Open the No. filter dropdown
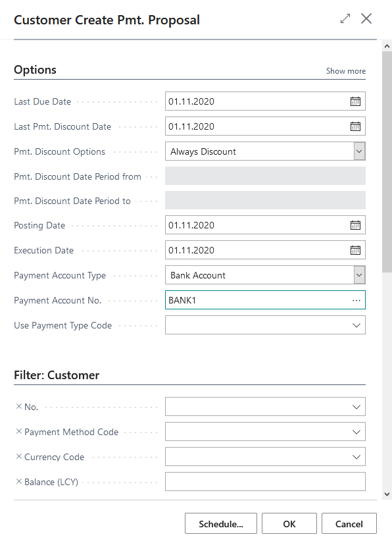392x549 pixels. click(356, 406)
